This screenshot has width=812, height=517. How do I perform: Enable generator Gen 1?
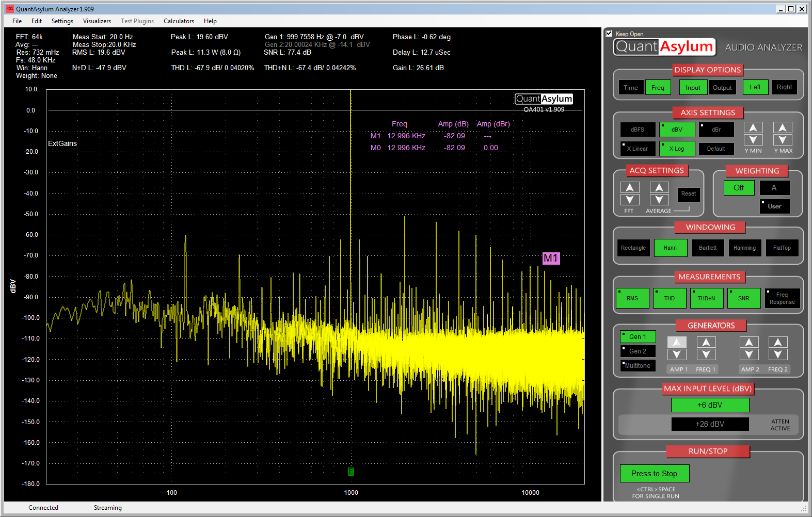[638, 337]
